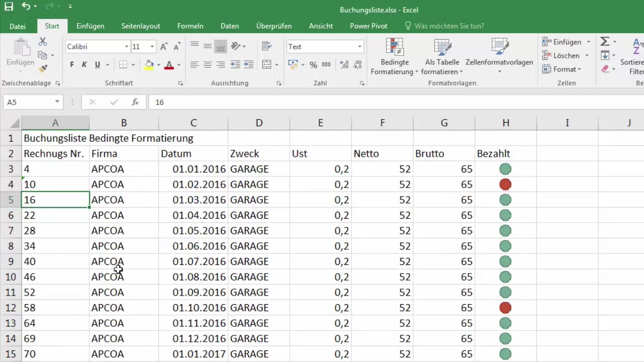Screen dimensions: 644x362
Task: Cut selection with the scissors icon
Action: pos(43,42)
